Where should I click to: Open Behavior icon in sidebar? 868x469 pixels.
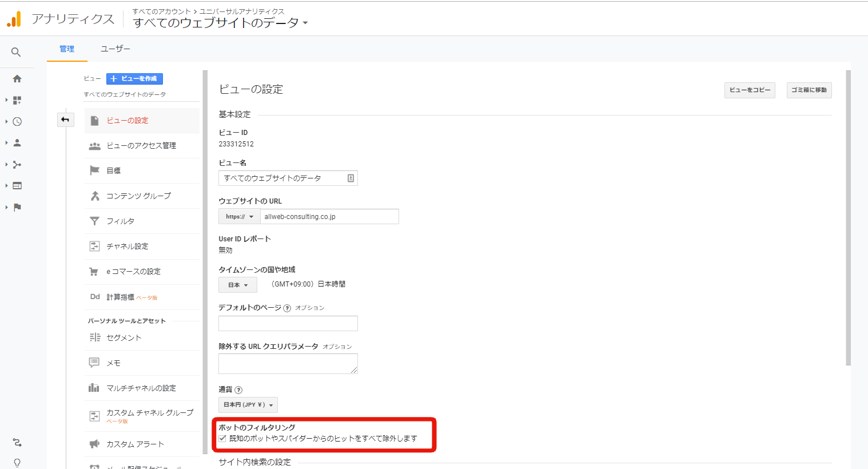pyautogui.click(x=17, y=186)
